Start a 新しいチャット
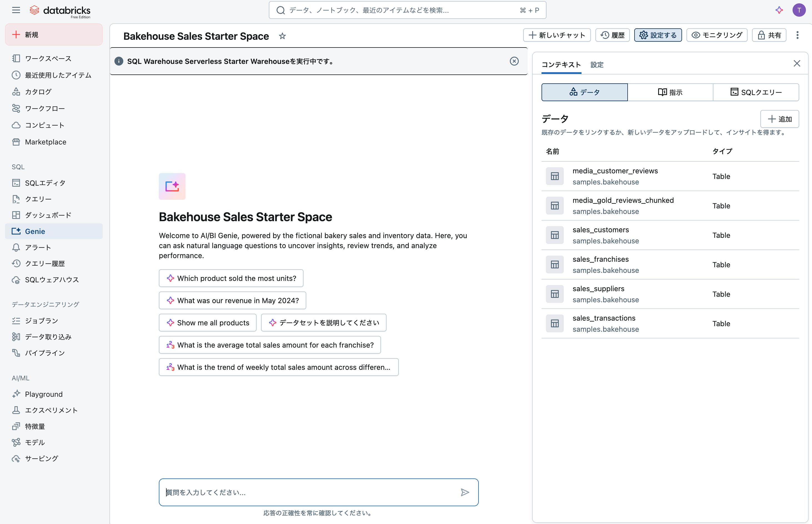The width and height of the screenshot is (812, 524). click(x=557, y=35)
